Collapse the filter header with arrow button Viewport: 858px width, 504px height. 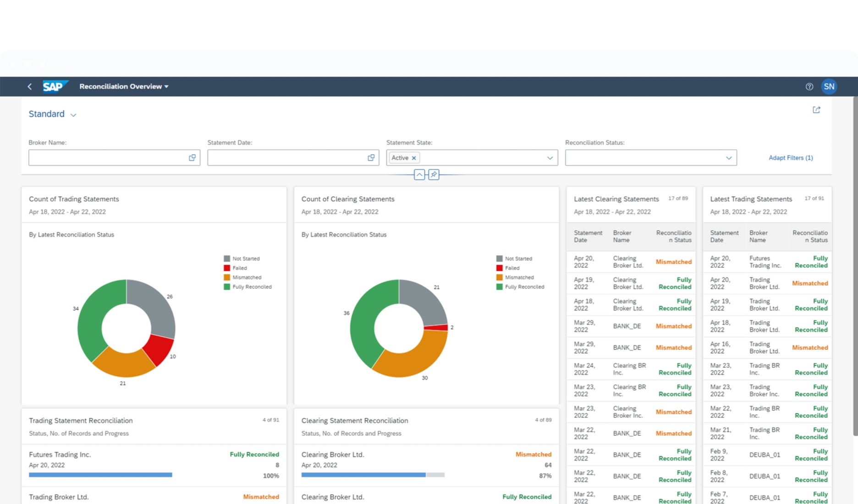[419, 175]
